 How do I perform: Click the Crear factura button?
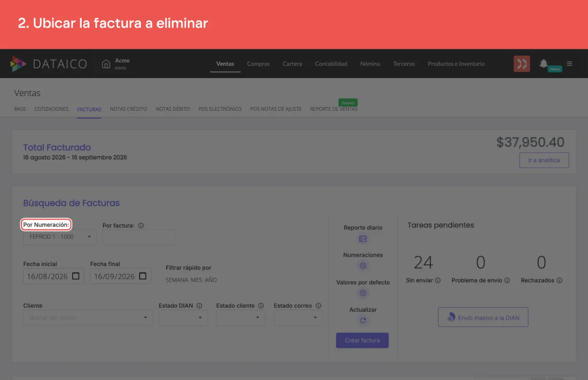(362, 340)
